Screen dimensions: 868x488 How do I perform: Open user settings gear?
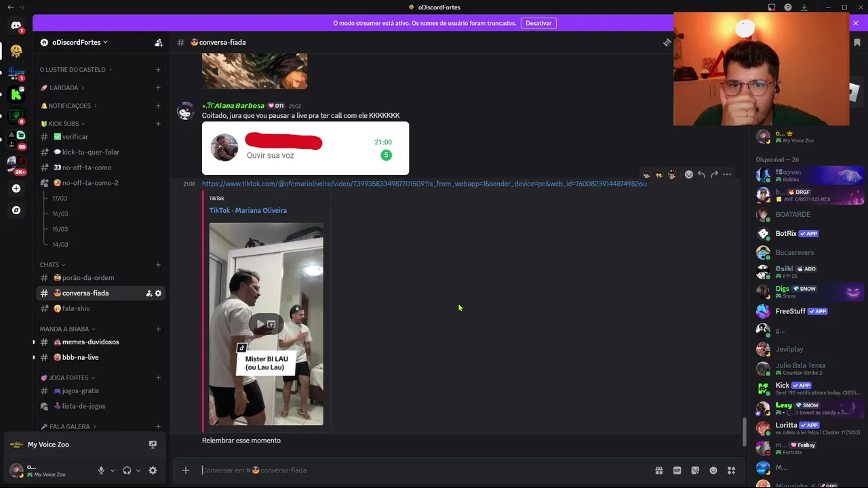[153, 470]
